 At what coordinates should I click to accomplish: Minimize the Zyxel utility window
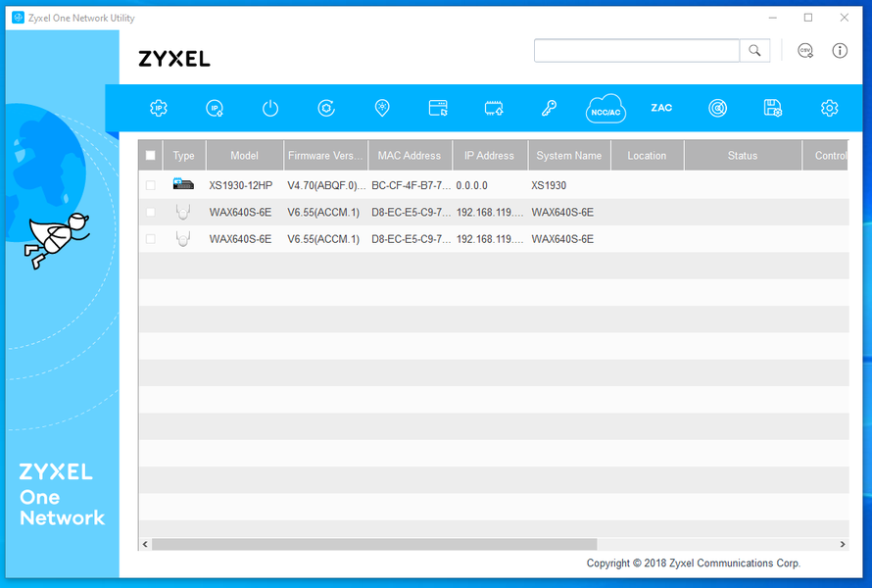[772, 18]
